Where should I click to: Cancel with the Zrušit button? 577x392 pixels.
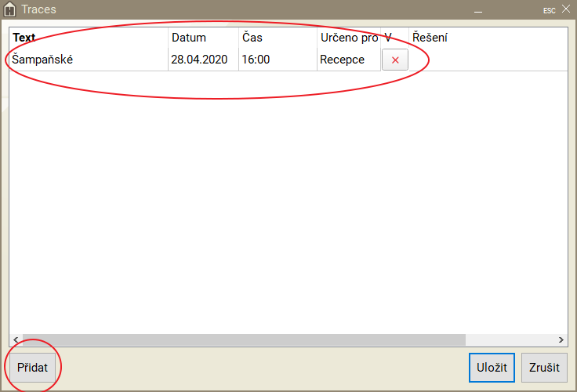pyautogui.click(x=544, y=368)
